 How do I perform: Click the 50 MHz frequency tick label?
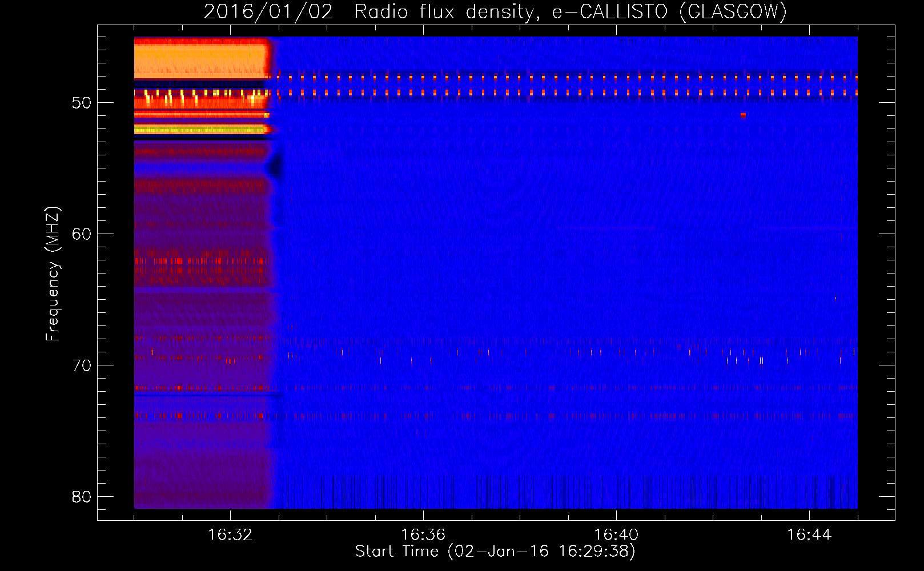(82, 103)
